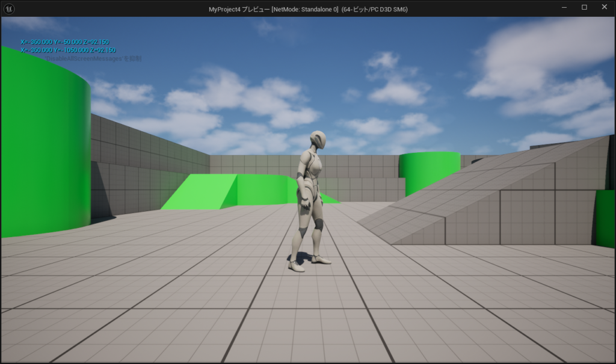Image resolution: width=616 pixels, height=364 pixels.
Task: Click the Unreal Engine logo icon
Action: pos(9,8)
